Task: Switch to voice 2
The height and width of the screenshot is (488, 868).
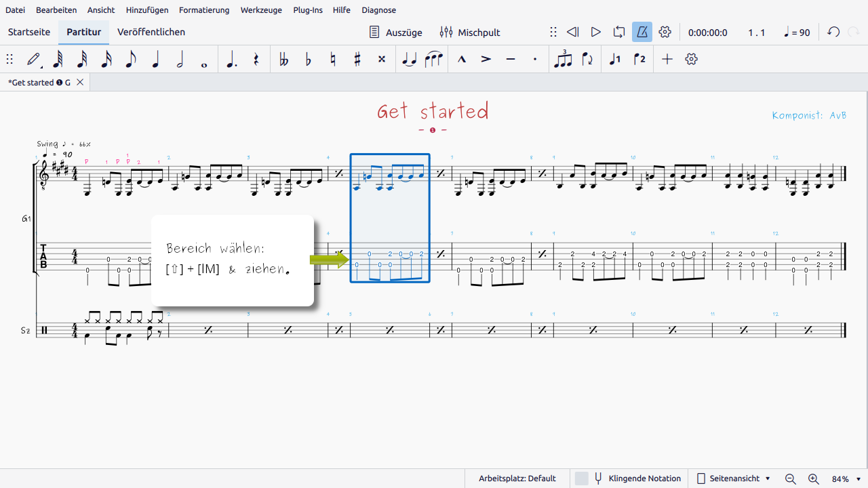Action: [639, 60]
